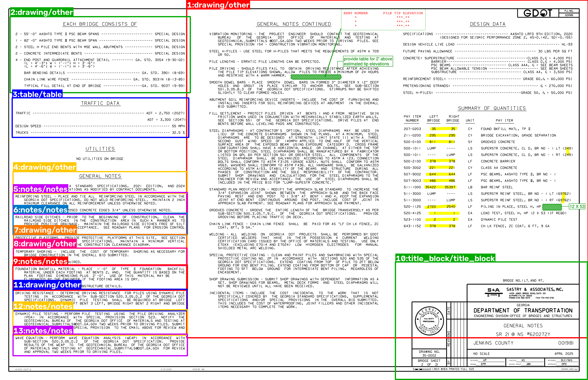
Task: Click pay item number "643-1152"
Action: pos(412,226)
